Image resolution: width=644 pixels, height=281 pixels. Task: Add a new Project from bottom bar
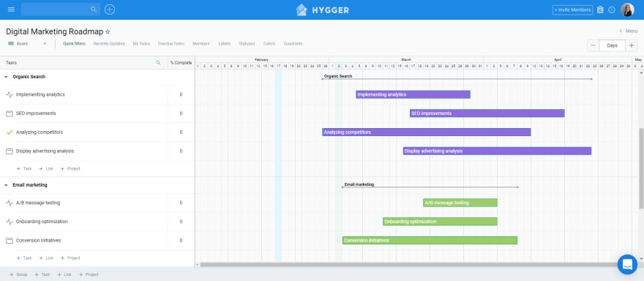tap(89, 274)
